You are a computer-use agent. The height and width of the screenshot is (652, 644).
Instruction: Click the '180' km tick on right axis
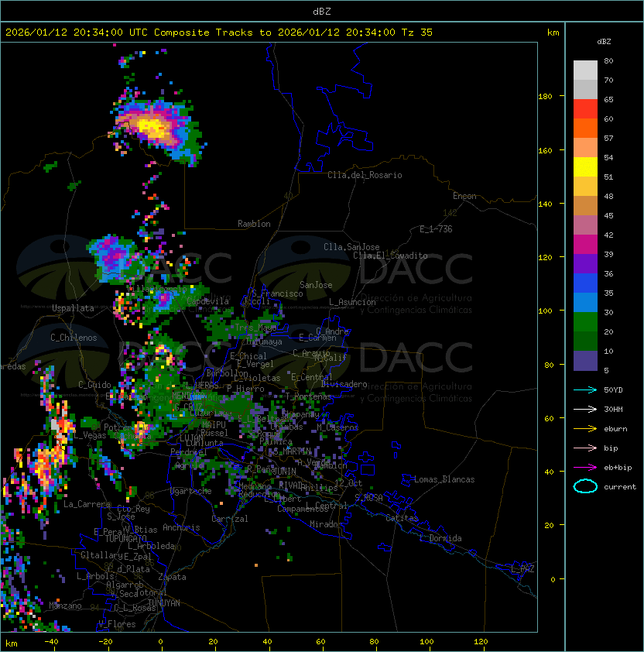coord(545,97)
